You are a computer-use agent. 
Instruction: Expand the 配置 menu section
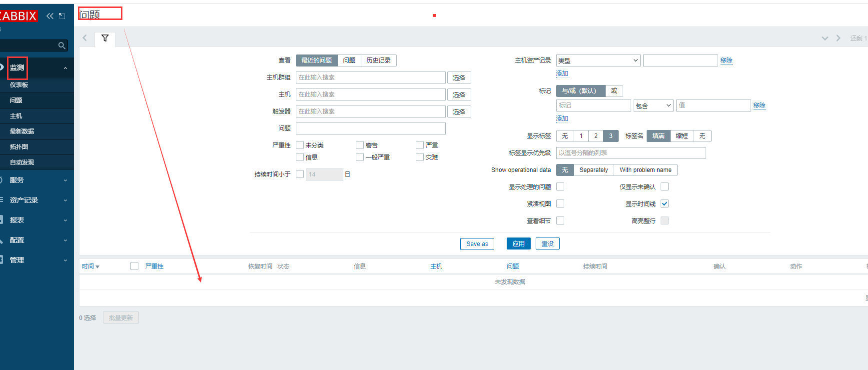click(x=37, y=240)
